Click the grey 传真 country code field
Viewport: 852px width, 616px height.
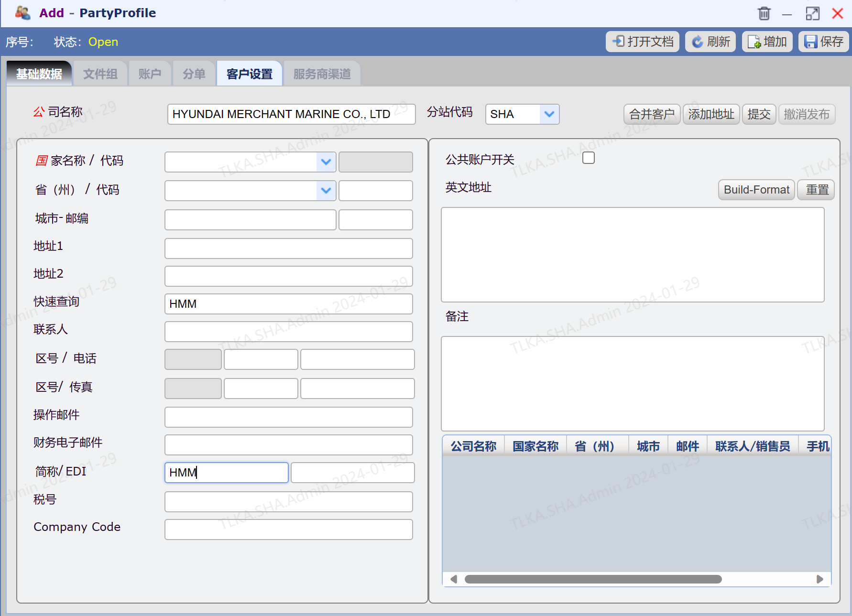[x=193, y=389]
